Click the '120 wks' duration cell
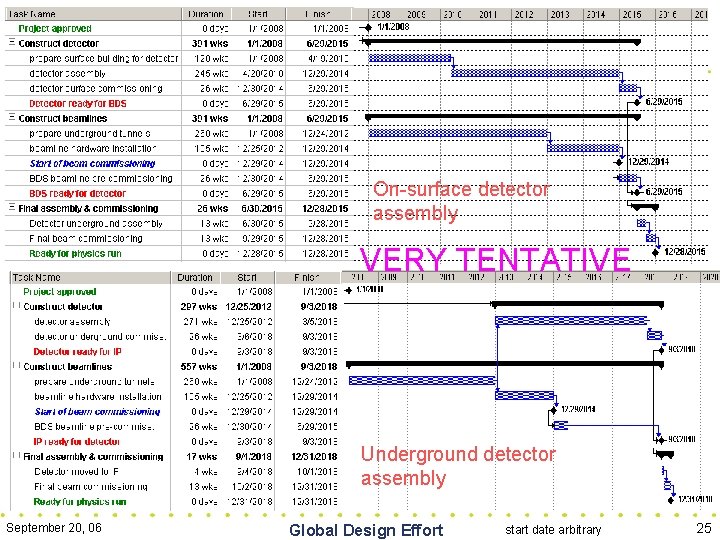Screen dimensions: 720x540 coord(206,58)
